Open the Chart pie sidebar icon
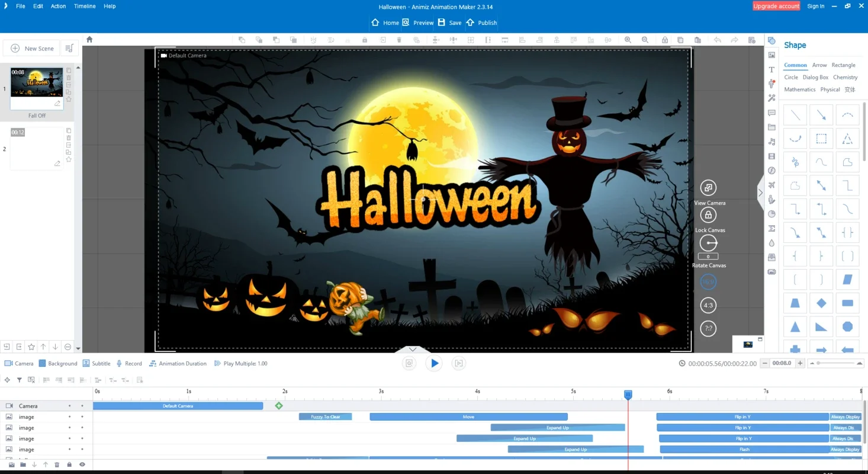Image resolution: width=868 pixels, height=474 pixels. 771,214
